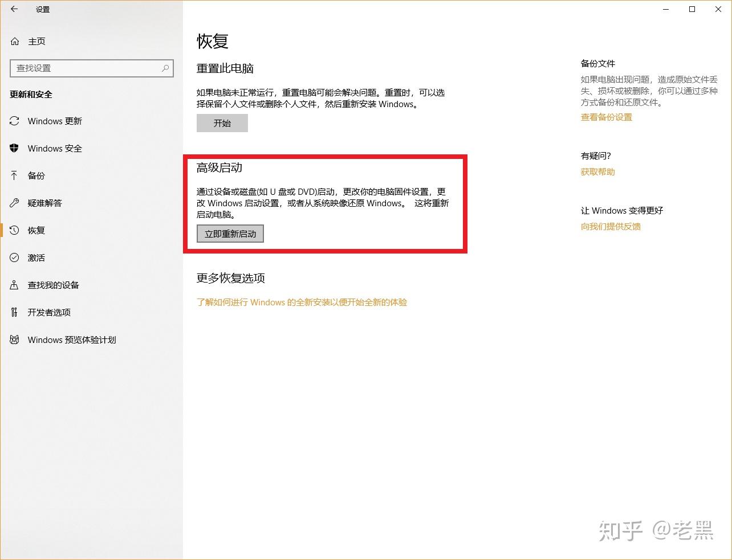
Task: Click the 立即重新启动 button
Action: [230, 234]
